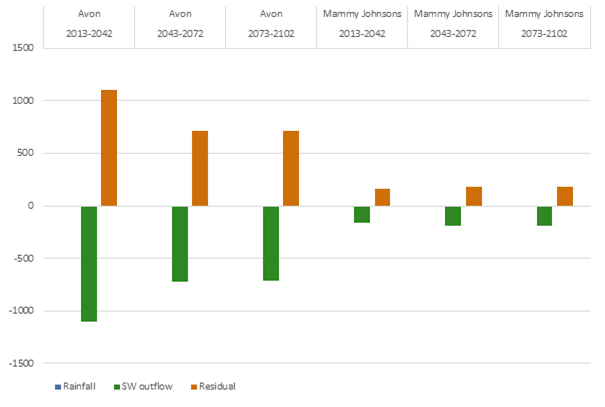Click the orange Residual bar for Avon 2013-2042
The height and width of the screenshot is (407, 605).
point(109,148)
